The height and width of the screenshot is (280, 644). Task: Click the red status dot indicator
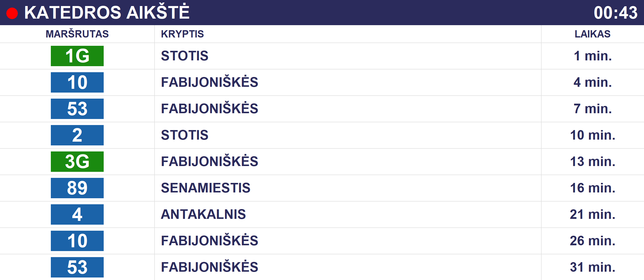[x=12, y=13]
